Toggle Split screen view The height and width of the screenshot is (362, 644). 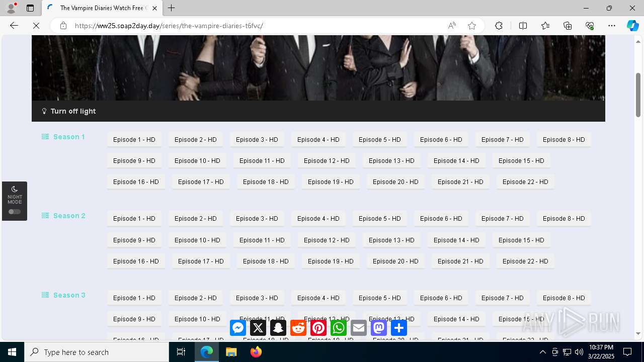pyautogui.click(x=523, y=26)
